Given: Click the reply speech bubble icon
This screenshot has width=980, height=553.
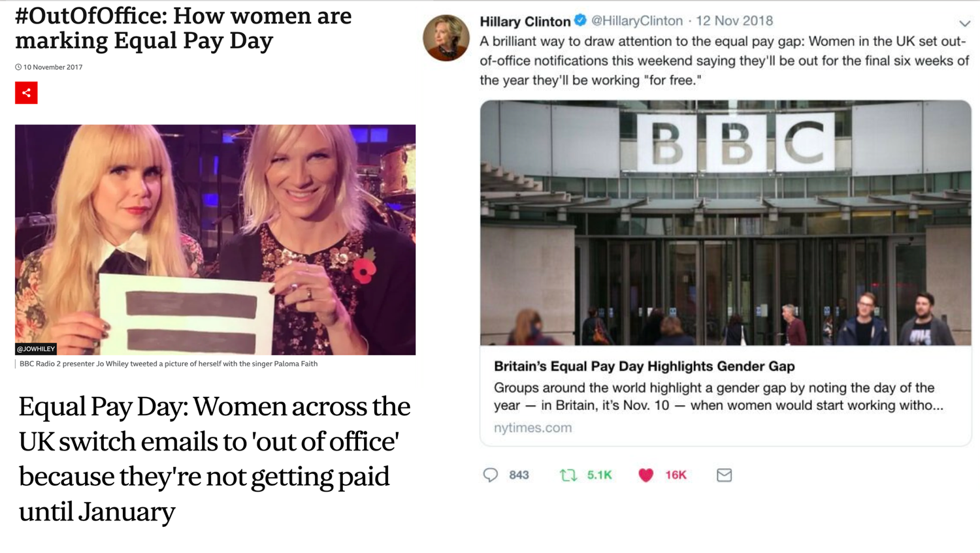Looking at the screenshot, I should [x=490, y=475].
